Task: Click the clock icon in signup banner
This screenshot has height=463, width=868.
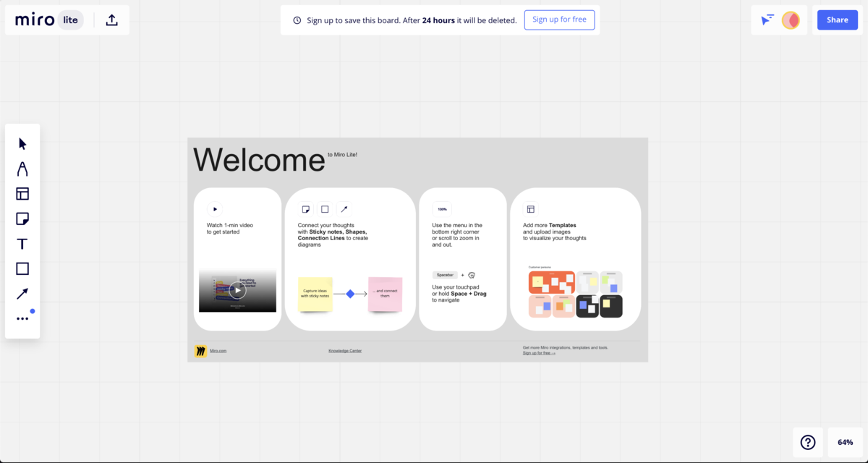Action: click(297, 20)
